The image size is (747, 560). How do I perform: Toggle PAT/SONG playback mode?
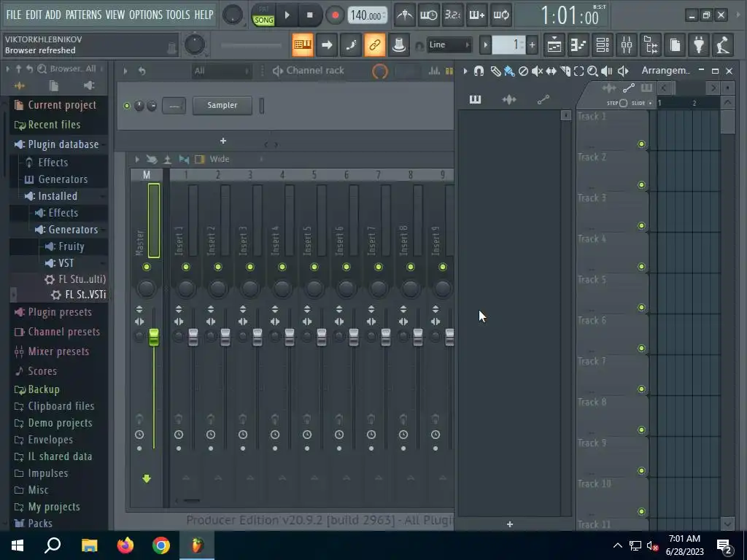(263, 15)
